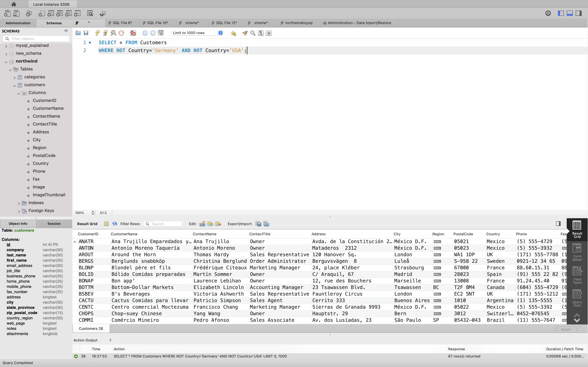Open the Session info tab
Image resolution: width=588 pixels, height=367 pixels.
pyautogui.click(x=54, y=223)
